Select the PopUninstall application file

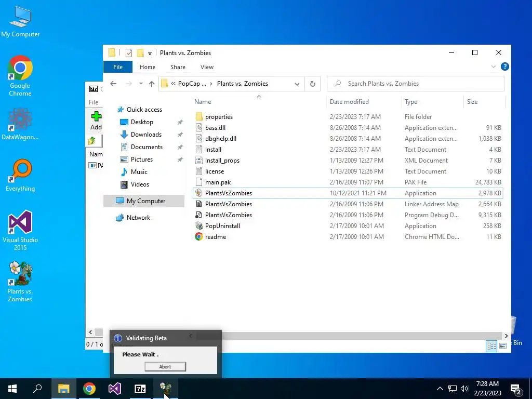[348, 226]
